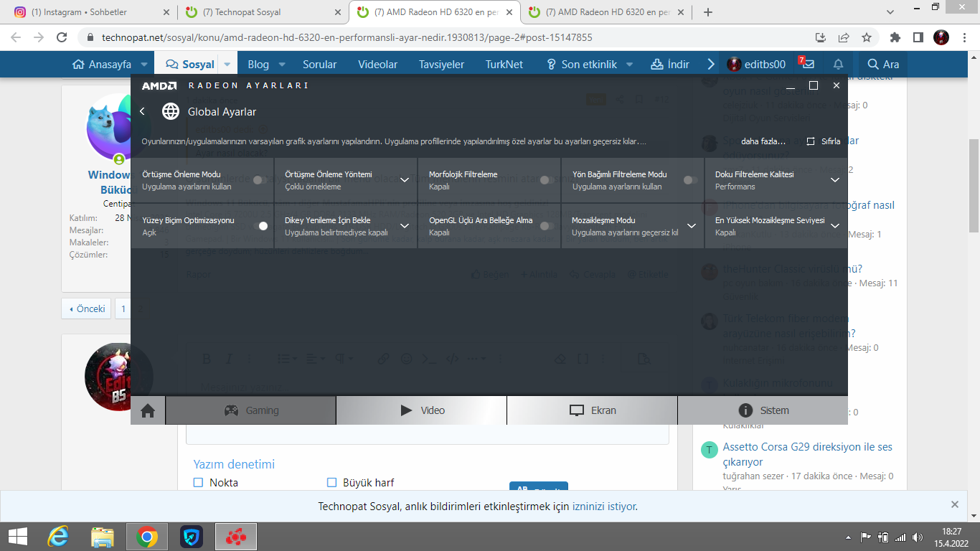Click Sıfırla to reset settings
This screenshot has height=551, width=980.
[823, 141]
